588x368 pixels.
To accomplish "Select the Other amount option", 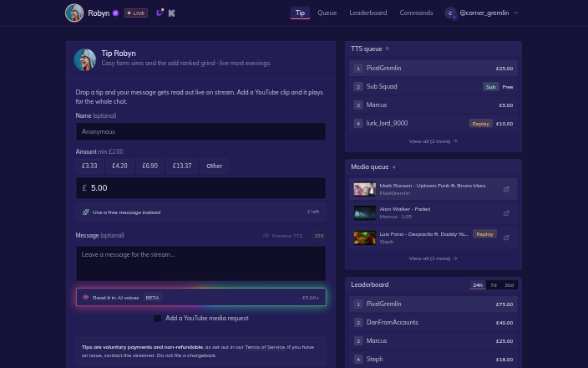I will point(214,166).
